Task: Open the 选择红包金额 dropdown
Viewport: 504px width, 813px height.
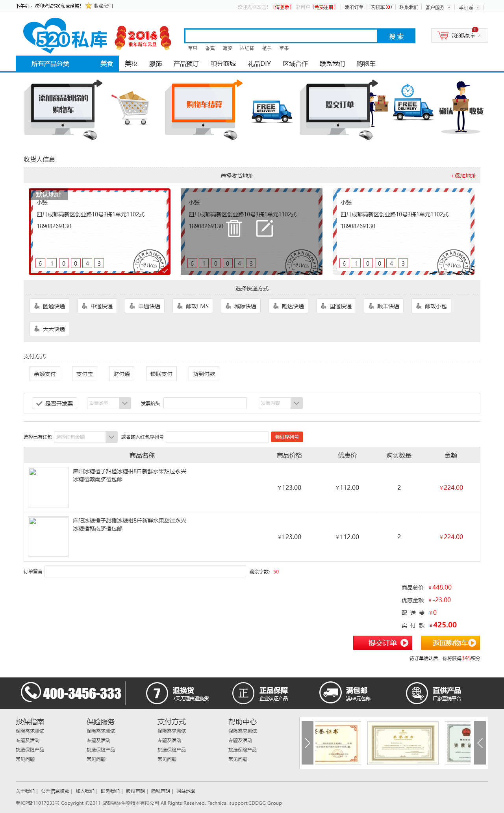Action: (85, 437)
